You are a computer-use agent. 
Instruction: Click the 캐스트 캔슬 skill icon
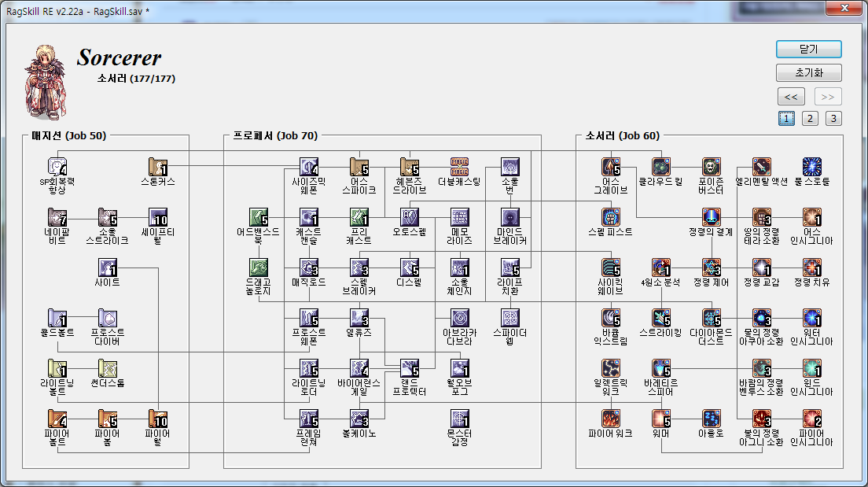(309, 217)
